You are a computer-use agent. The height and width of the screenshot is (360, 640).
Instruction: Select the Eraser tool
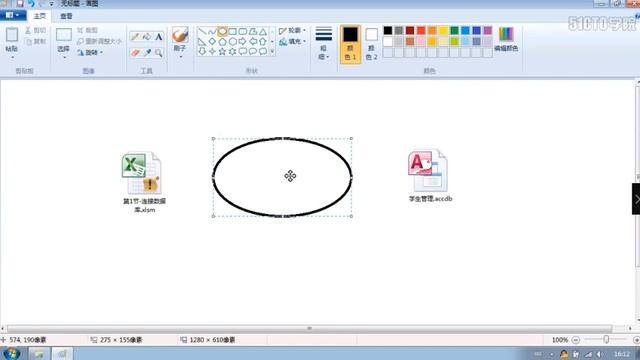[135, 52]
